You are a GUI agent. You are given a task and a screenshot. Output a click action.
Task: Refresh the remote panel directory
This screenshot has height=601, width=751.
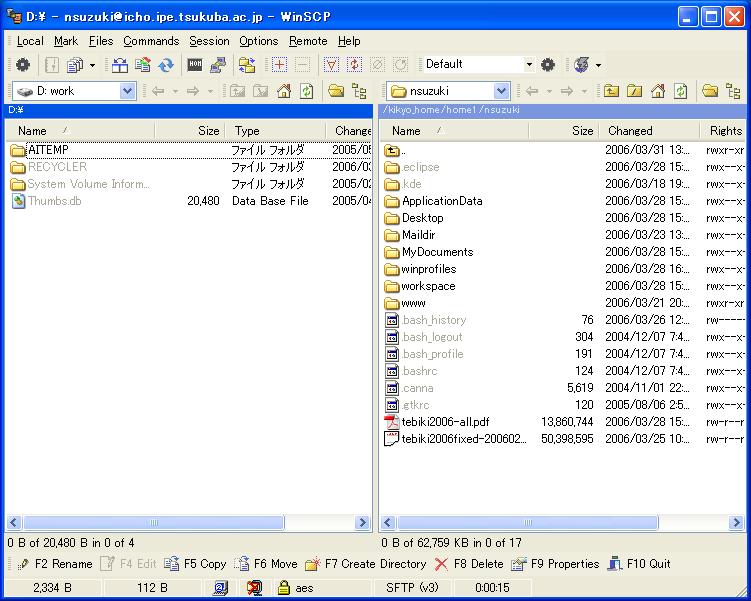[x=681, y=91]
